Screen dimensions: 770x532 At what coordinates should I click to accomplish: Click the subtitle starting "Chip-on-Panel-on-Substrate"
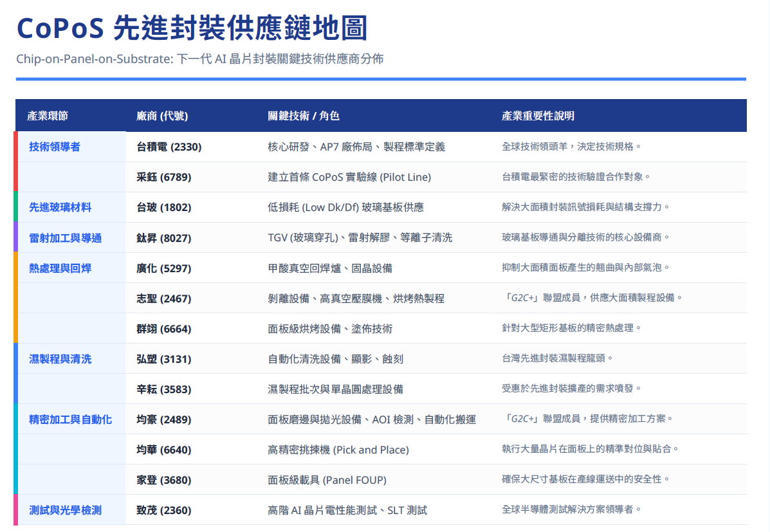[x=200, y=59]
